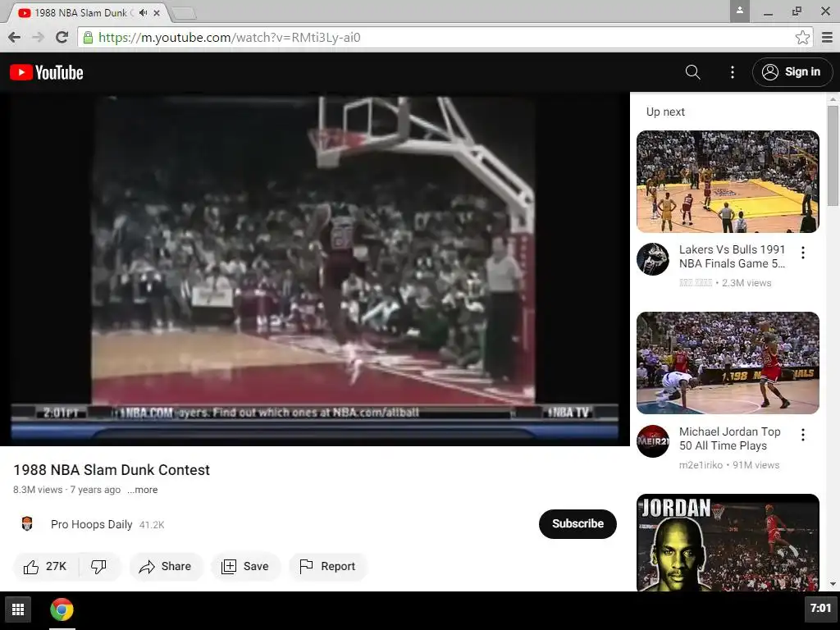Save video to a playlist

pos(245,566)
